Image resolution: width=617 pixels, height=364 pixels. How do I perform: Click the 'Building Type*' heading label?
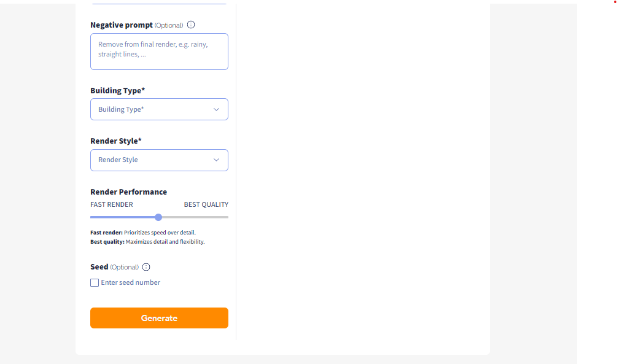[x=118, y=91]
